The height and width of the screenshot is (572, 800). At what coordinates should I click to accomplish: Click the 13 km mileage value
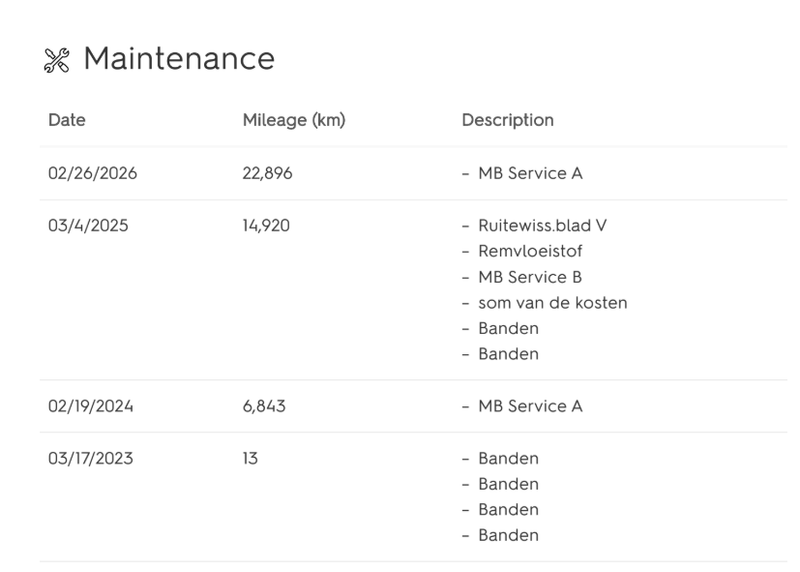pyautogui.click(x=250, y=459)
